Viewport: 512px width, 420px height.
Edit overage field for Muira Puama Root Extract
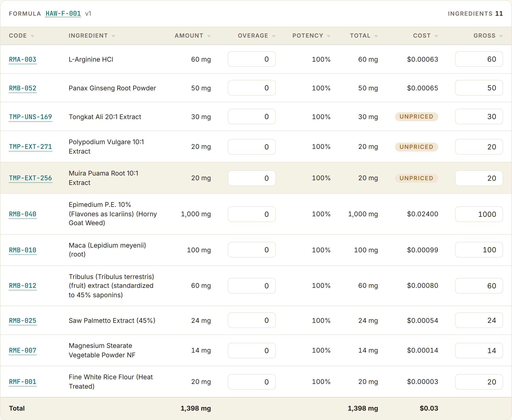click(x=252, y=178)
